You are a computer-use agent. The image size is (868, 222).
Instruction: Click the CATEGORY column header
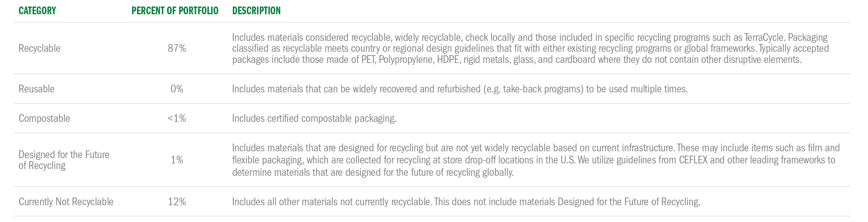pos(37,11)
